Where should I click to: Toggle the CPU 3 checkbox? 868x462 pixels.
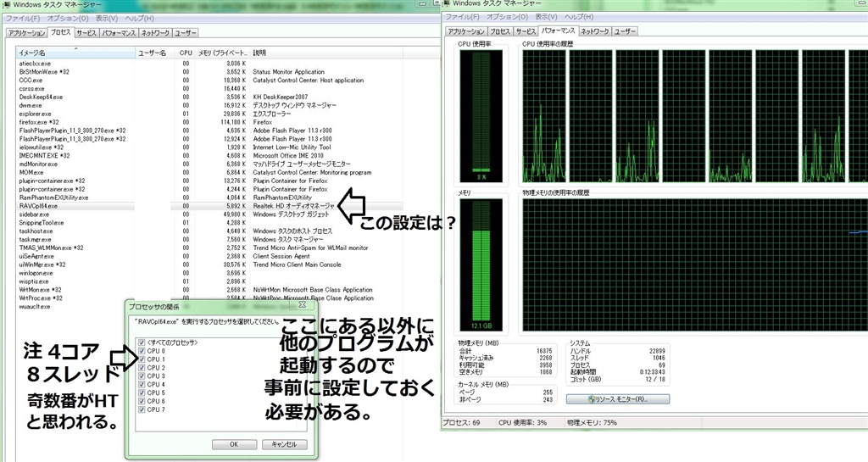point(142,376)
